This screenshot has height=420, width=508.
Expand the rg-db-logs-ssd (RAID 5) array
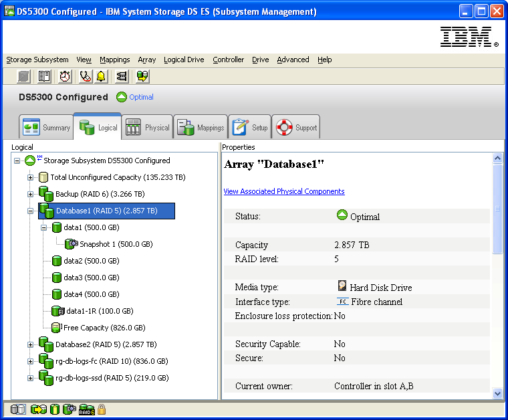tap(31, 378)
